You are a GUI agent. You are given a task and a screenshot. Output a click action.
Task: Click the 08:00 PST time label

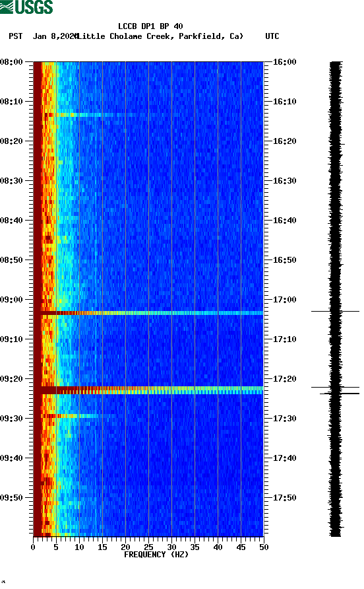11,62
